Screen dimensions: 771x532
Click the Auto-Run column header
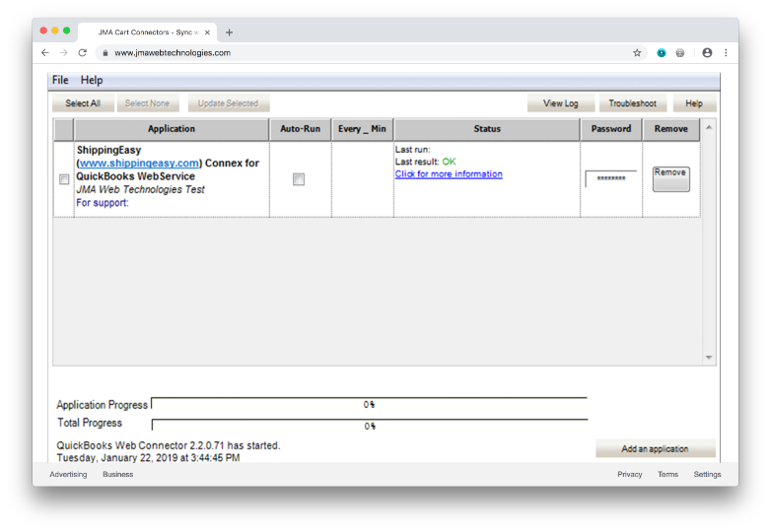pos(300,129)
